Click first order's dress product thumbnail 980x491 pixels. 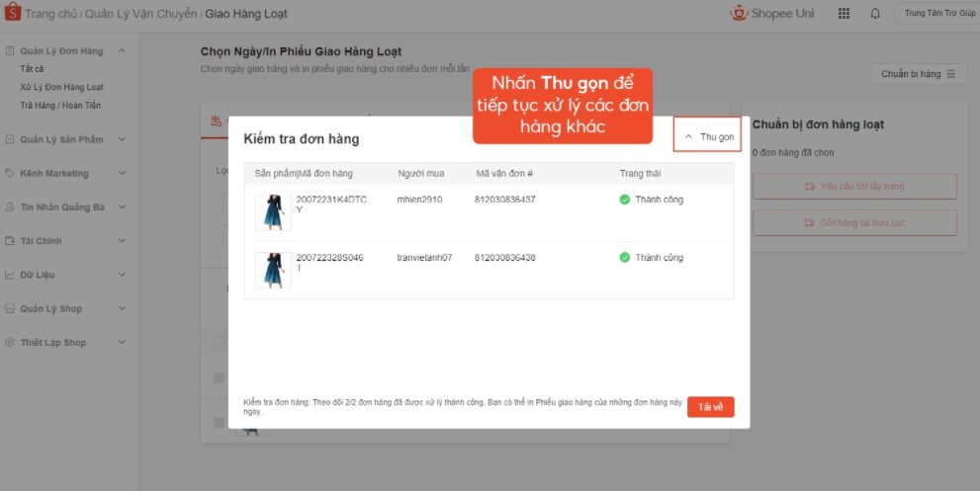pos(273,211)
